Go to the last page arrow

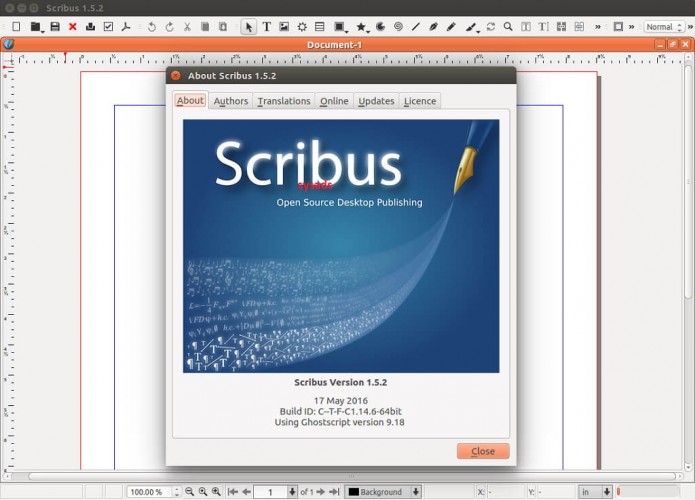(x=335, y=492)
